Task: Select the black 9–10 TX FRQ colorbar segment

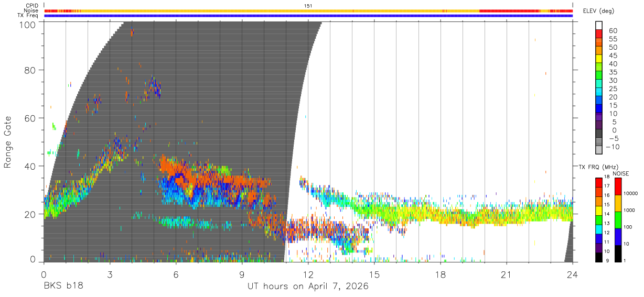Action: 599,256
